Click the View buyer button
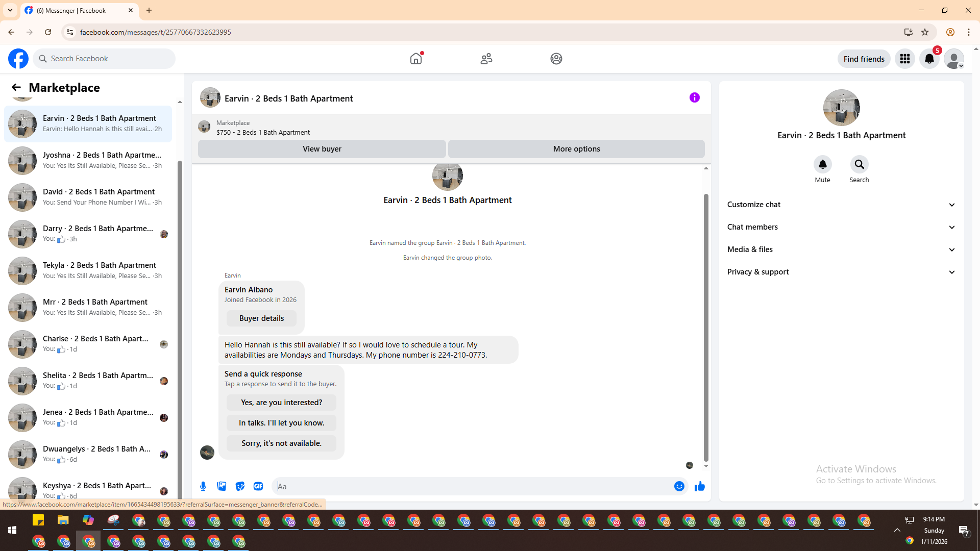This screenshot has width=980, height=551. tap(322, 149)
